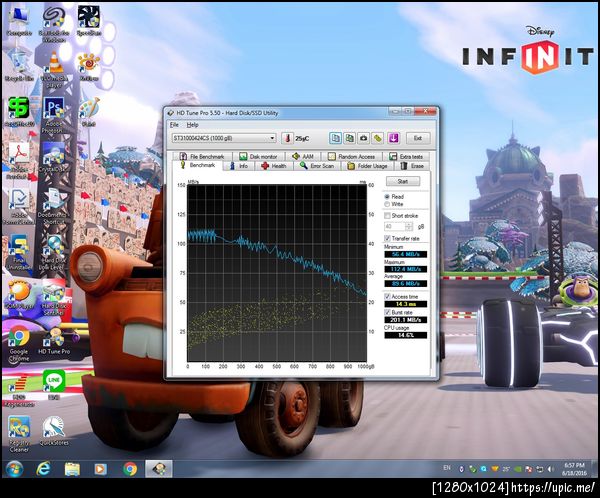Open Paint desktop shortcut
The height and width of the screenshot is (498, 600).
(x=89, y=112)
